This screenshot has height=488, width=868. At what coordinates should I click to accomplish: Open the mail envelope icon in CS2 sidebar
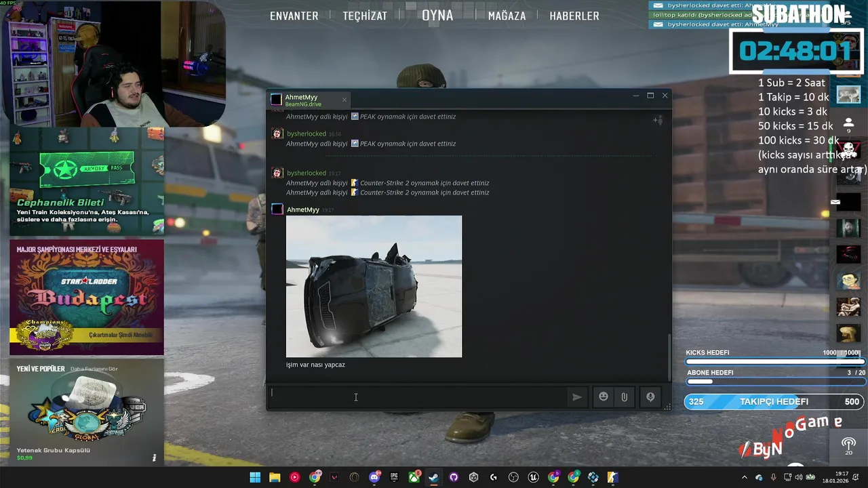835,202
